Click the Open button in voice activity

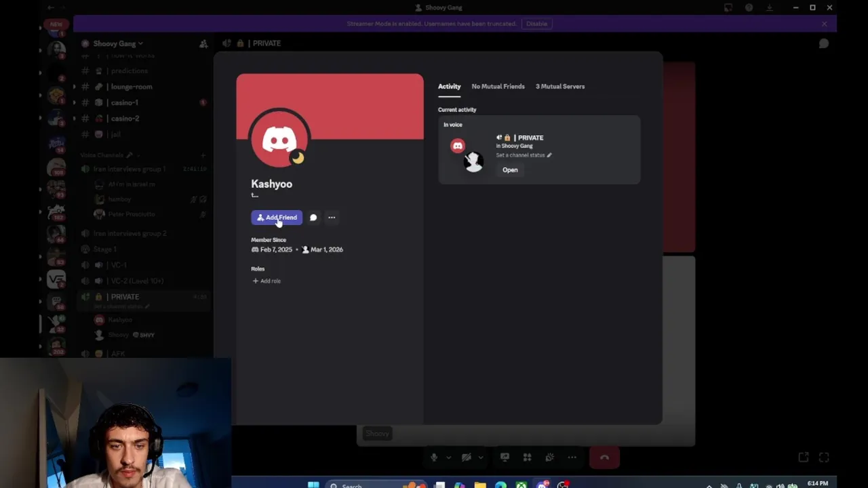[510, 170]
